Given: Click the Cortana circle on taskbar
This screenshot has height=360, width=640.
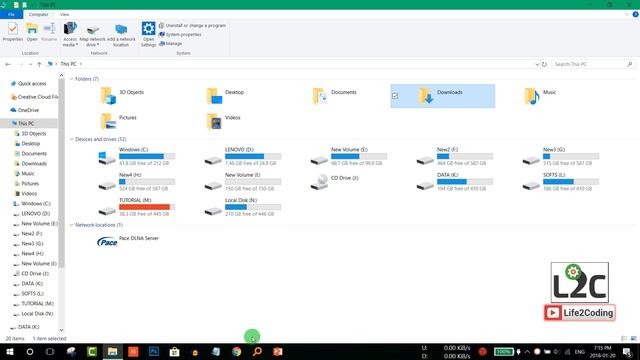Looking at the screenshot, I should click(x=30, y=351).
